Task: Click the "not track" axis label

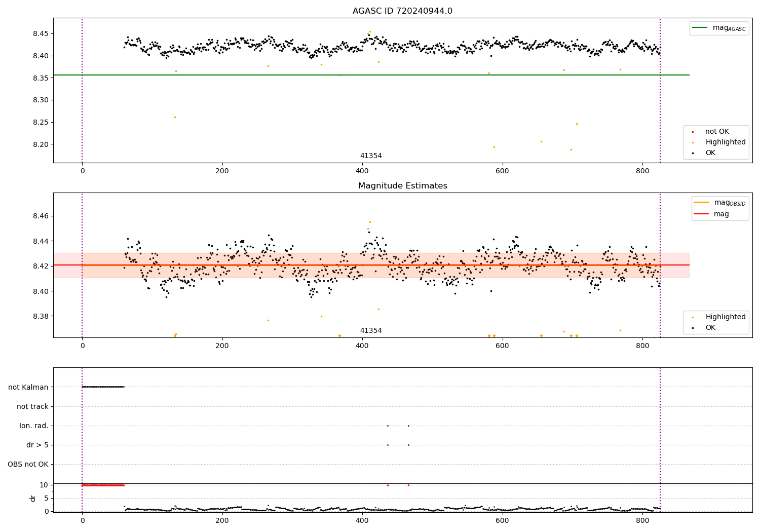Action: coord(32,406)
